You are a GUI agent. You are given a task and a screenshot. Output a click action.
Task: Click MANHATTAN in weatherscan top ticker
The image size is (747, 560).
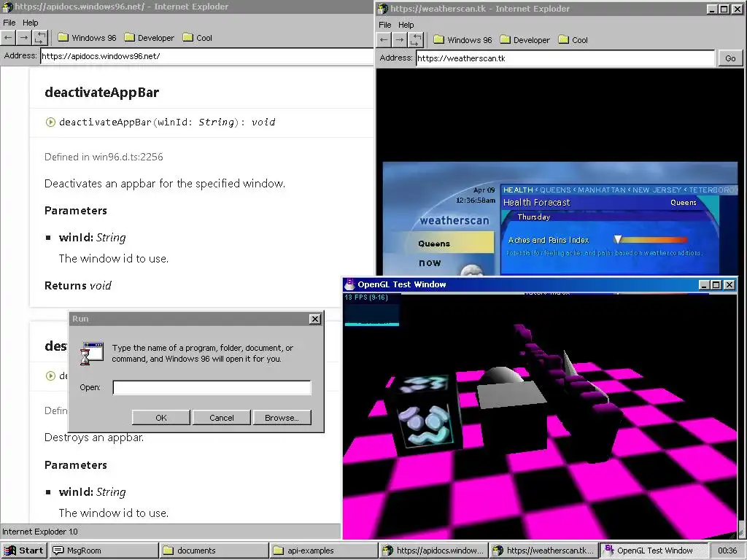click(x=602, y=190)
